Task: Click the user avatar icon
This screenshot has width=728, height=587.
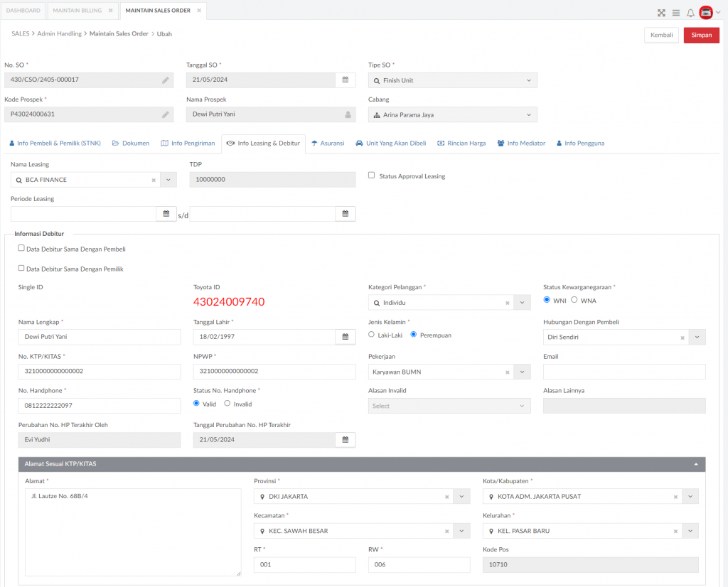Action: coord(706,13)
